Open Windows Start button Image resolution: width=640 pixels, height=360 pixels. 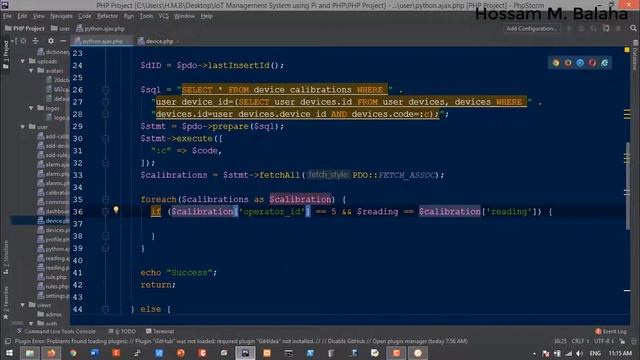8,353
